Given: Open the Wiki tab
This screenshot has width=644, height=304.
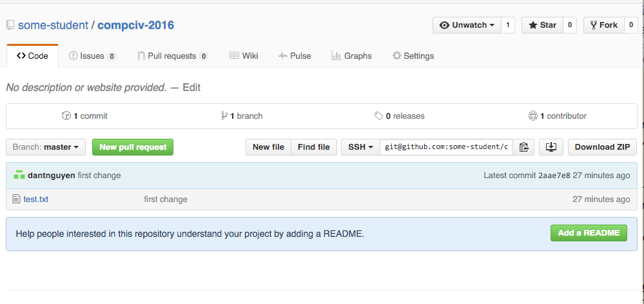Looking at the screenshot, I should pos(244,56).
